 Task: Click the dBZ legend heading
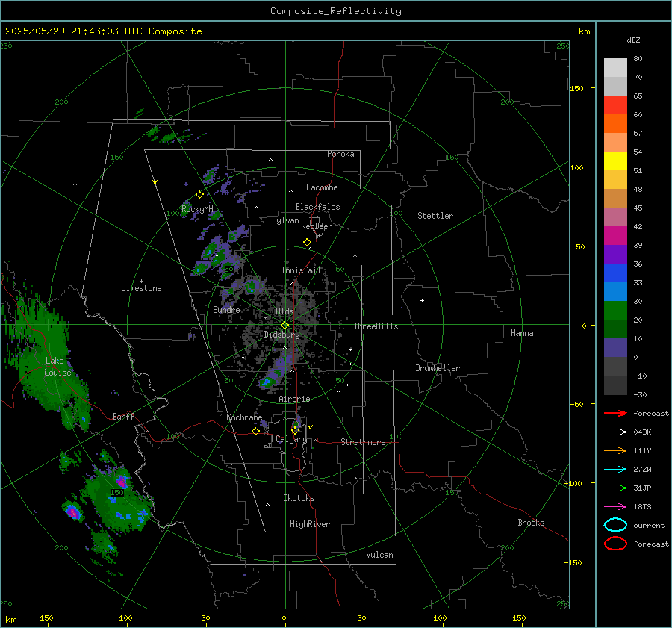click(x=633, y=40)
